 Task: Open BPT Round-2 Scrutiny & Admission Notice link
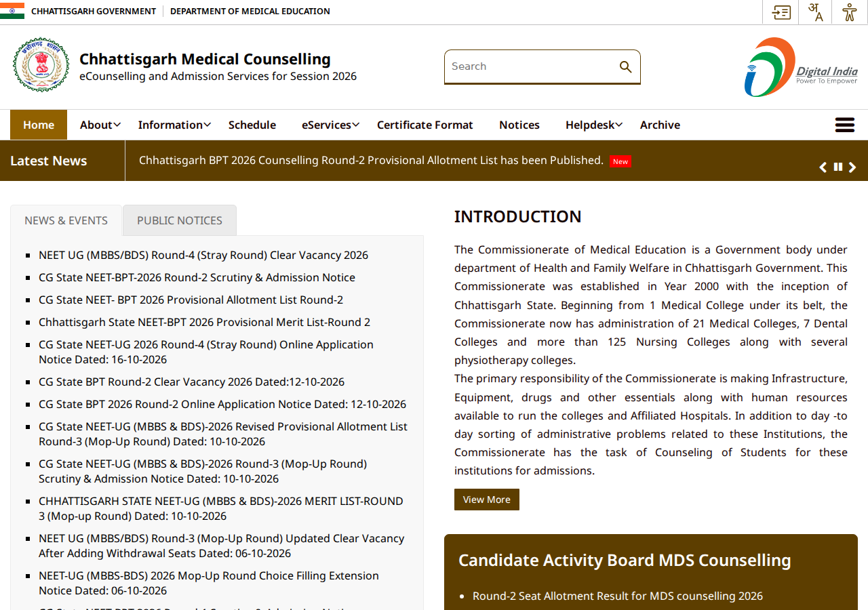coord(197,277)
